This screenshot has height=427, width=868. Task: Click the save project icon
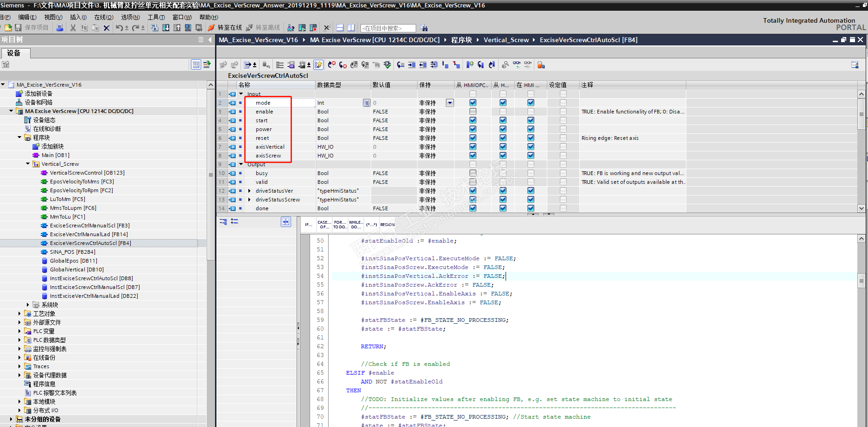pos(19,28)
